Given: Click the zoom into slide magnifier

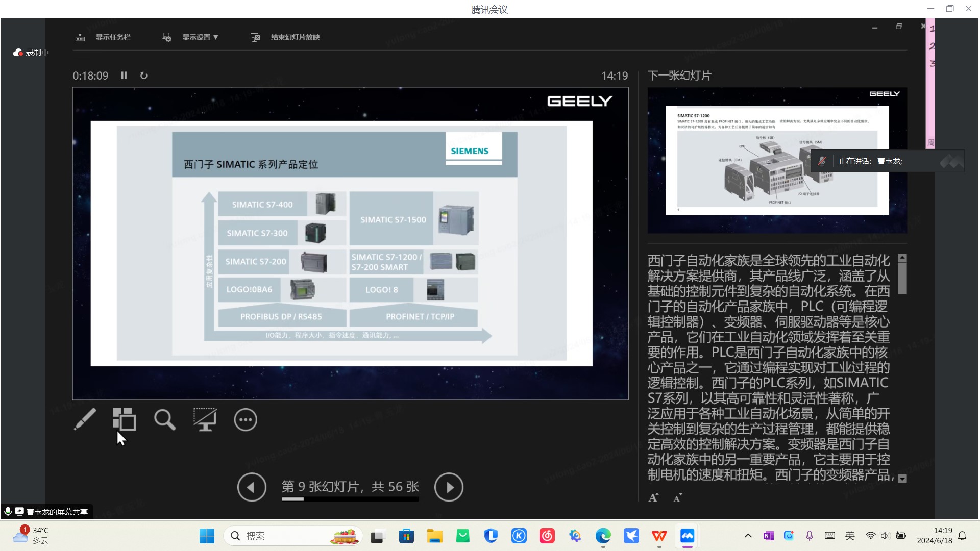Looking at the screenshot, I should point(164,419).
